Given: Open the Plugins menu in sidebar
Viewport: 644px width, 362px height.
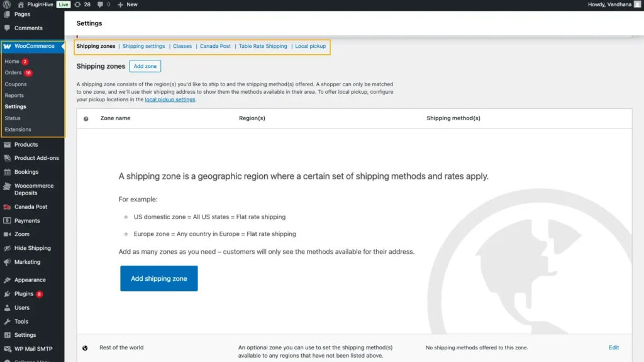Looking at the screenshot, I should [24, 294].
